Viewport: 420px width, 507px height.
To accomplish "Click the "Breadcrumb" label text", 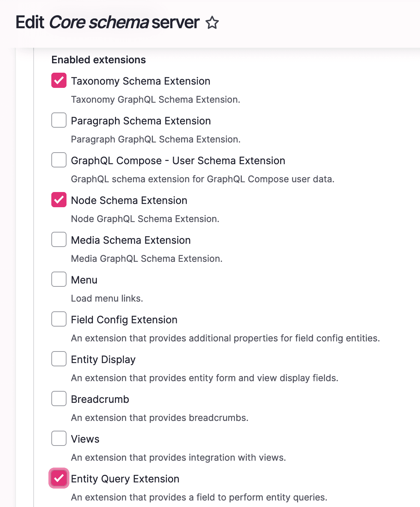I will click(100, 399).
